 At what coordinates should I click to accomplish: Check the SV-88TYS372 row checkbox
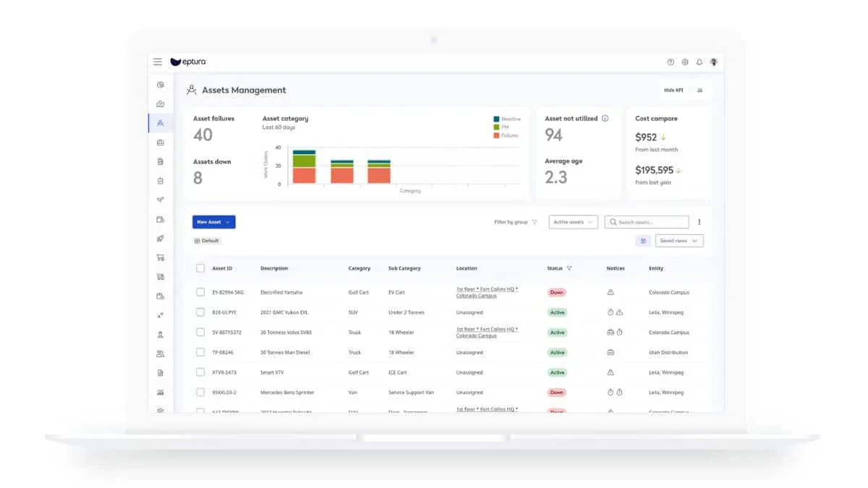point(200,333)
